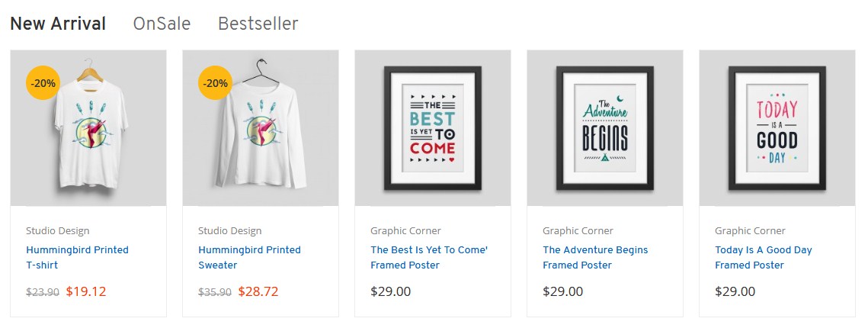
Task: Click the Hummingbird Printed T-shirt image
Action: 88,128
